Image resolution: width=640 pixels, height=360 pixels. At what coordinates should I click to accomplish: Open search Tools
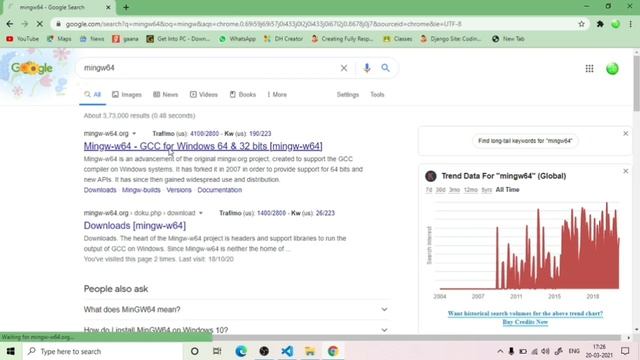pos(377,95)
